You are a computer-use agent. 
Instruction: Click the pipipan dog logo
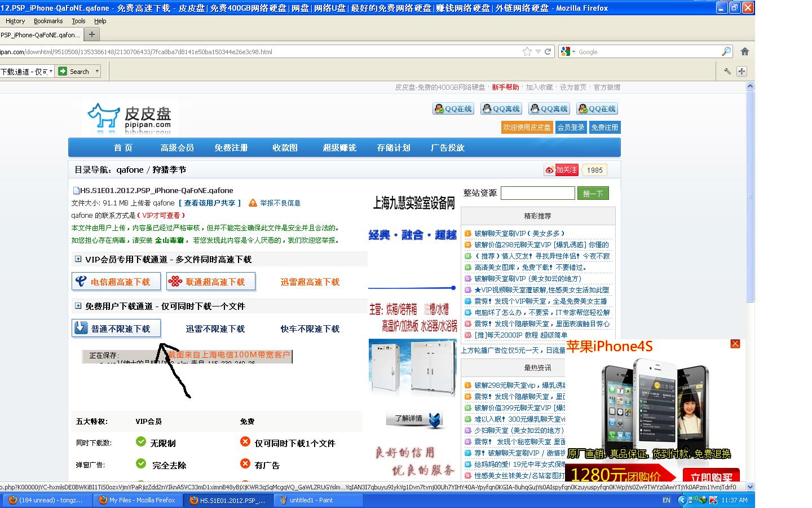pyautogui.click(x=130, y=119)
